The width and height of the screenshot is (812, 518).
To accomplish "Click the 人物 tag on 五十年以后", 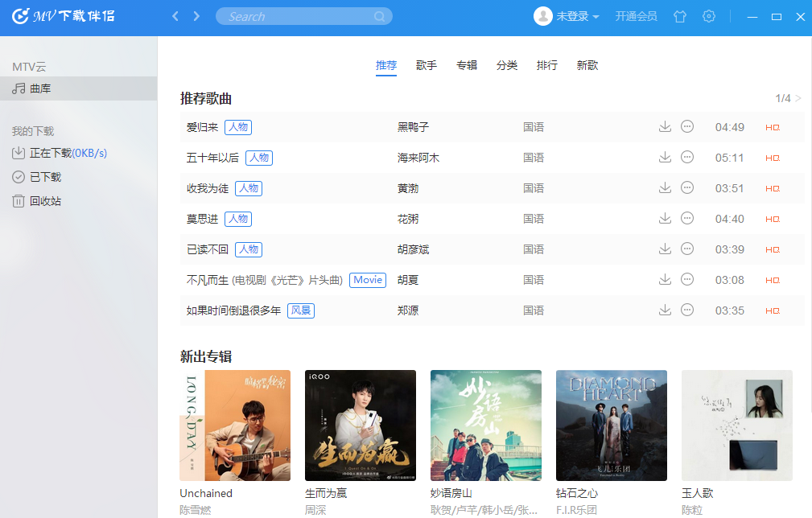I will pos(259,158).
